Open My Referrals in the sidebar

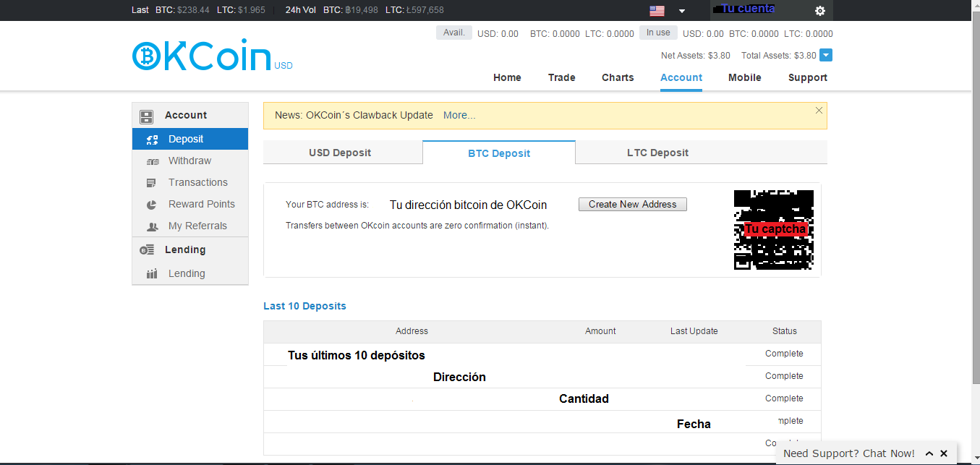click(x=190, y=226)
